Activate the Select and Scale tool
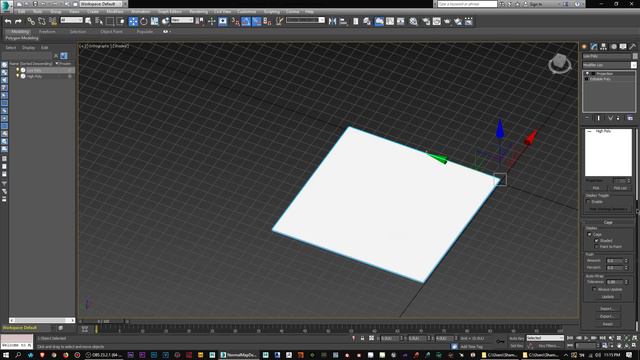Viewport: 640px width, 360px height. tap(154, 21)
